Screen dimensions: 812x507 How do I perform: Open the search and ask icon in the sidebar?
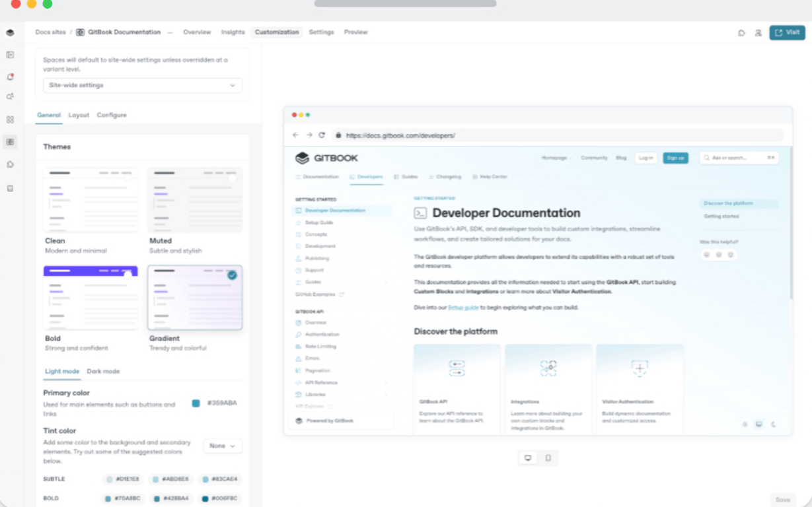point(10,96)
